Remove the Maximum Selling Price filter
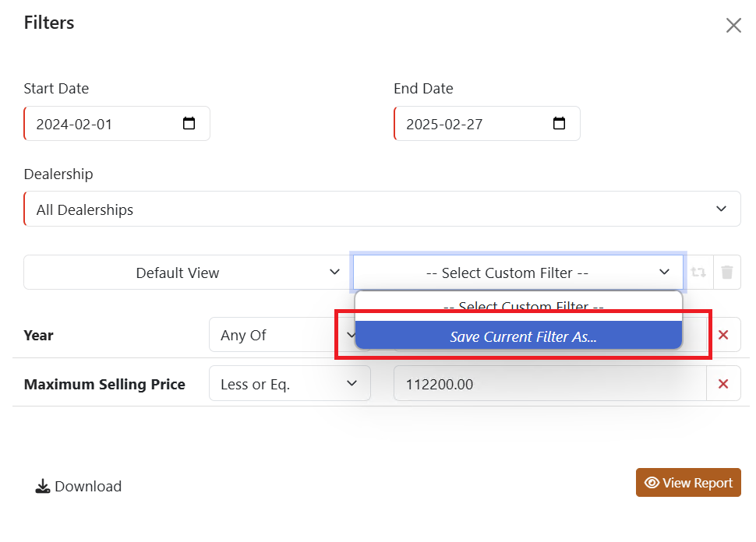Screen dimensions: 756x542 (x=723, y=384)
